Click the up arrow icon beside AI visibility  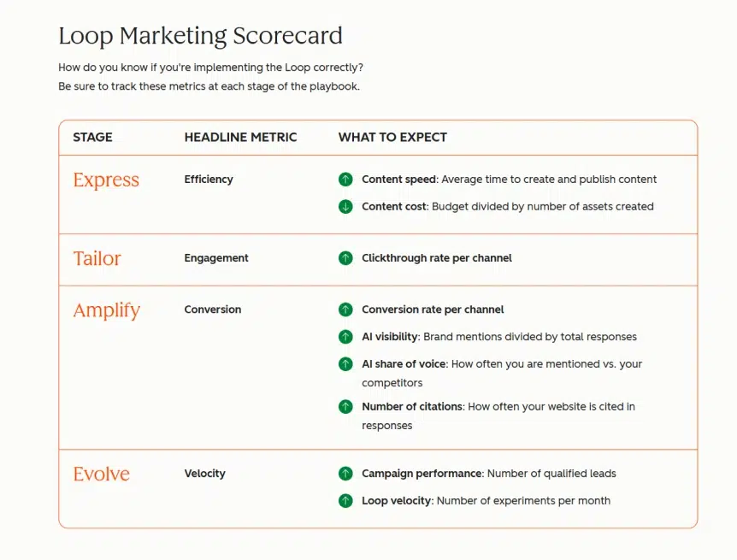(x=345, y=337)
